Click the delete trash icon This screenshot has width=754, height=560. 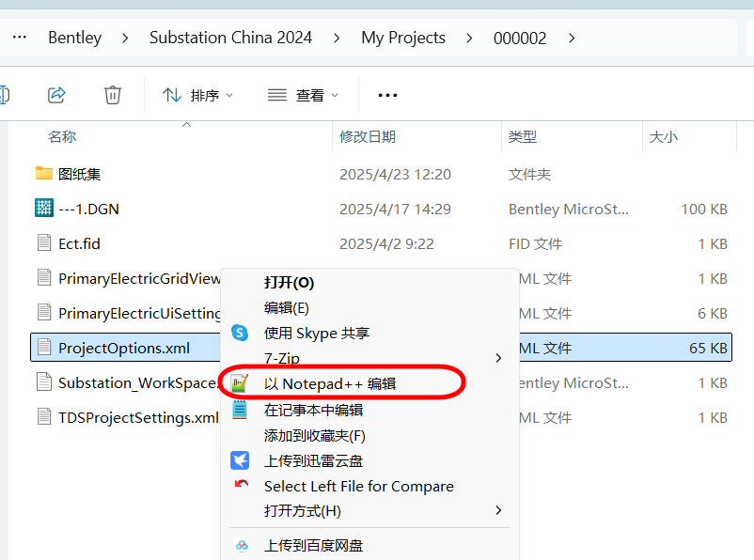click(113, 95)
